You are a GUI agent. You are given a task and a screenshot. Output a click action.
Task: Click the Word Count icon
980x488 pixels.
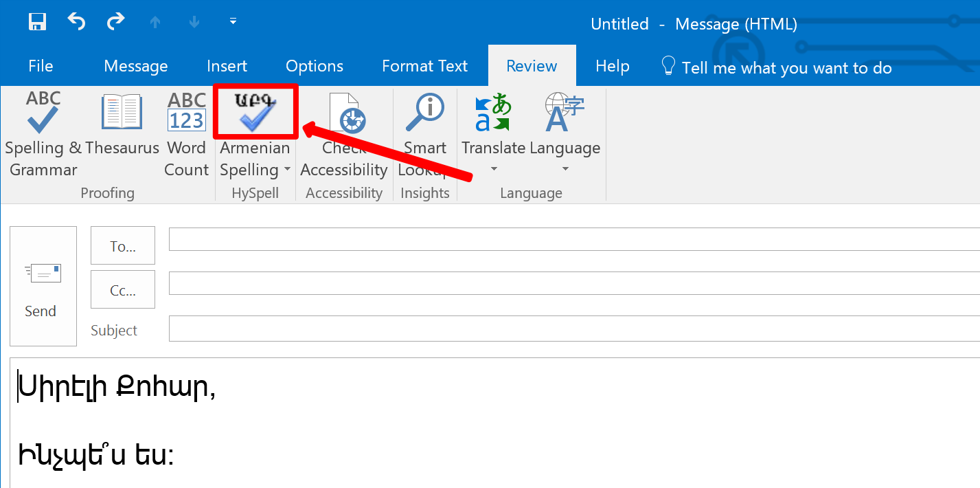pyautogui.click(x=186, y=112)
